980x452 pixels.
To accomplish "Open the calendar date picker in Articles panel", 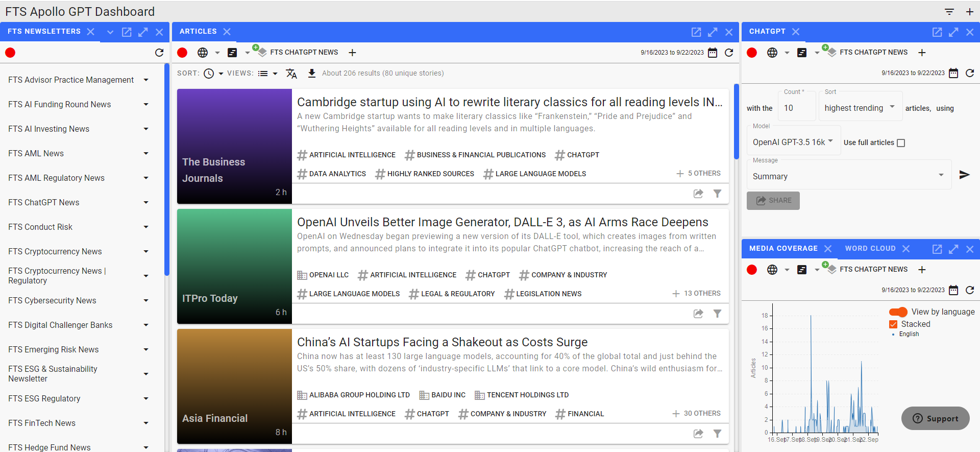I will 713,53.
